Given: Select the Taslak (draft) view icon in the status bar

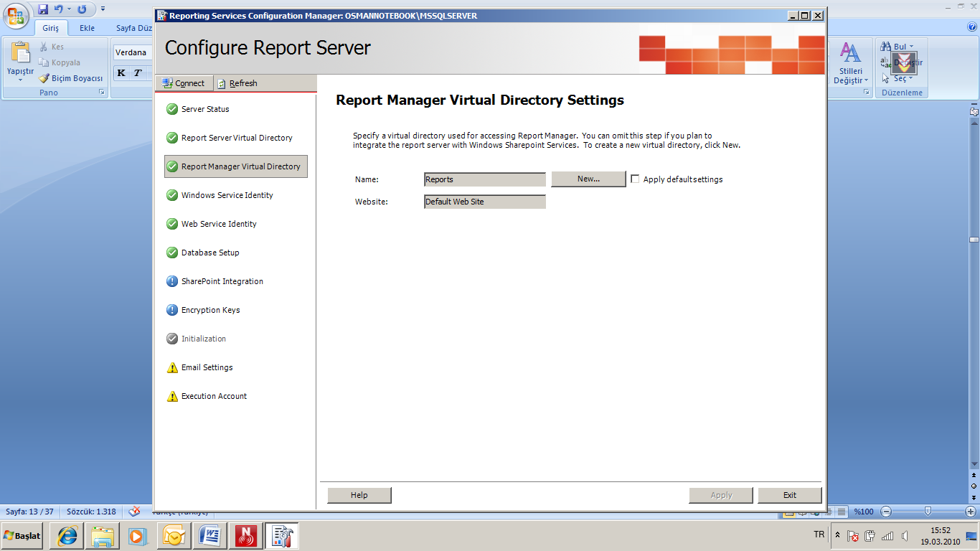Looking at the screenshot, I should [x=842, y=512].
